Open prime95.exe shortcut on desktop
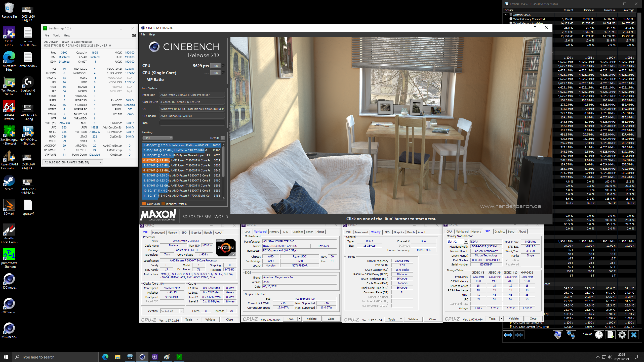This screenshot has height=362, width=644. (9, 258)
